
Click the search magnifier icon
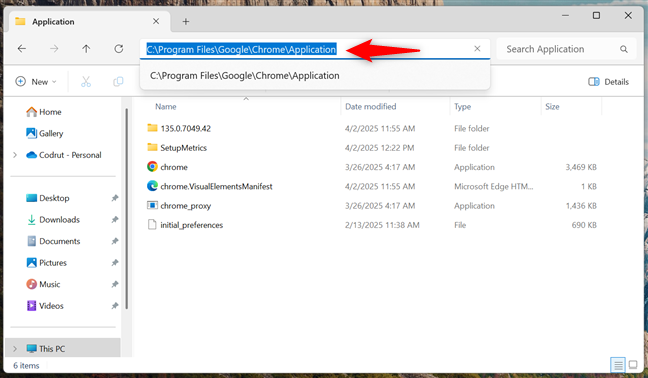pyautogui.click(x=624, y=49)
